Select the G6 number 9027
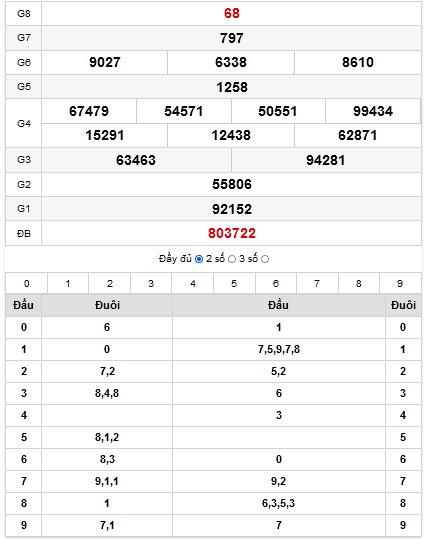 click(x=105, y=62)
